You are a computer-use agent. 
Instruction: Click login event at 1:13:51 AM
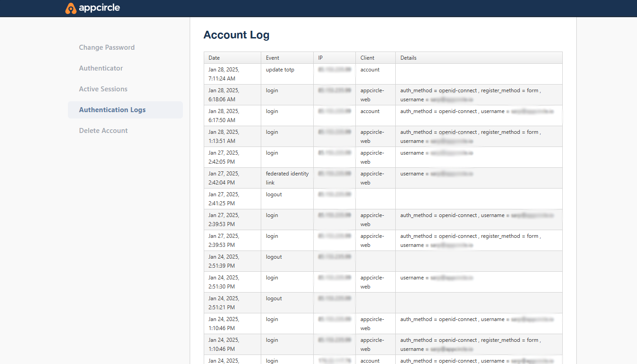[272, 132]
